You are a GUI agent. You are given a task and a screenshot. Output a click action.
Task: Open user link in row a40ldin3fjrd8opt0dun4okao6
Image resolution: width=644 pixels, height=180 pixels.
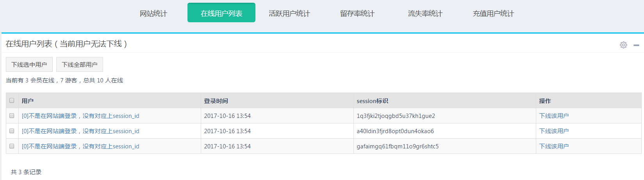(80, 131)
